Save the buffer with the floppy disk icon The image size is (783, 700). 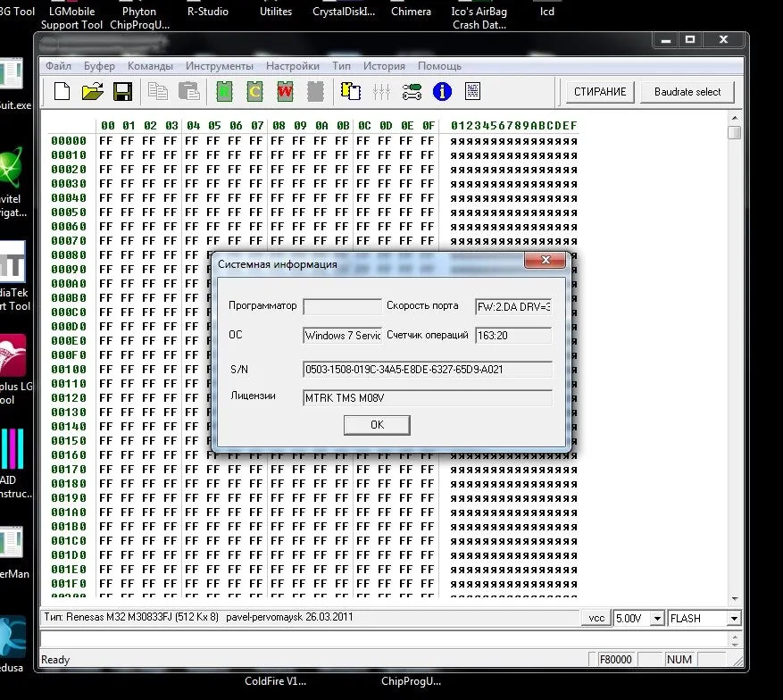tap(123, 91)
